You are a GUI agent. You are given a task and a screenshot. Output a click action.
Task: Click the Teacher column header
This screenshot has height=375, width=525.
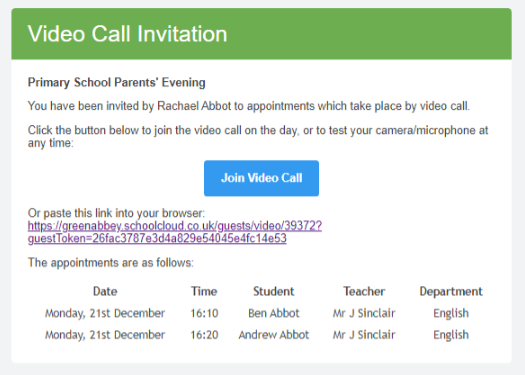pyautogui.click(x=364, y=291)
